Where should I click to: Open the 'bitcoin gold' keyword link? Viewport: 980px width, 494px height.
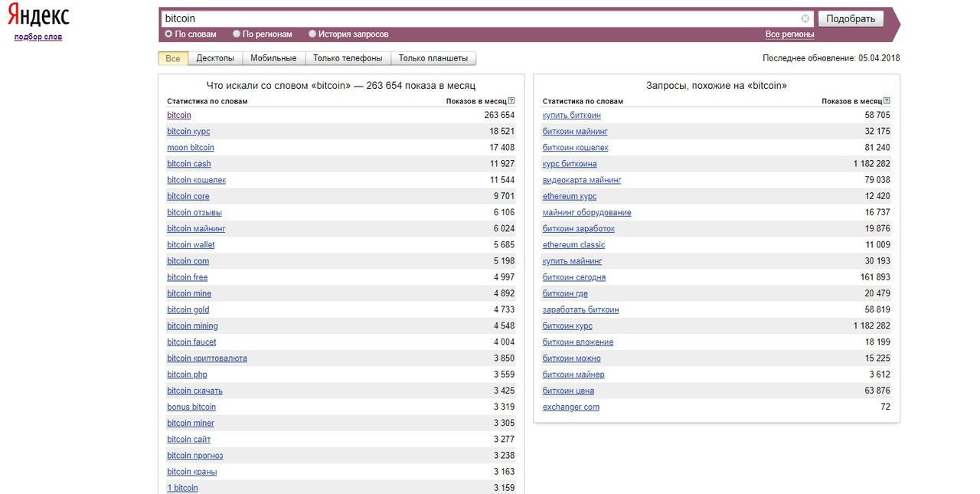tap(188, 310)
